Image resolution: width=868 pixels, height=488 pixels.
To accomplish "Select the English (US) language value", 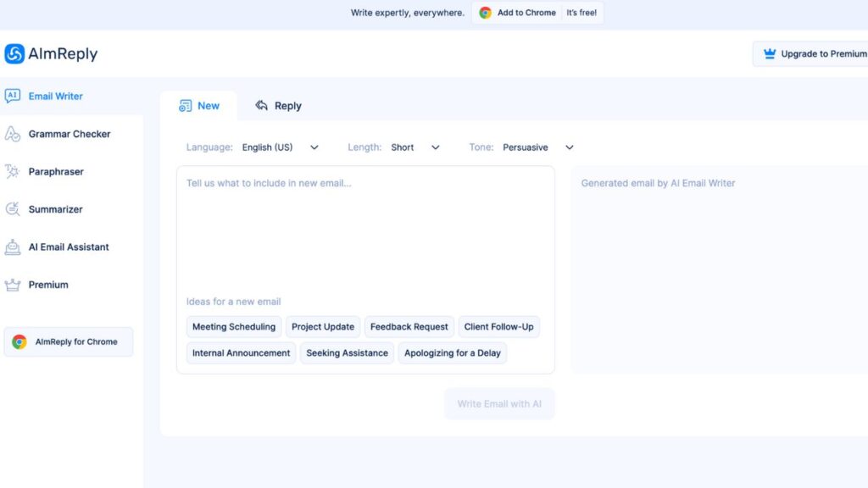I will (267, 147).
